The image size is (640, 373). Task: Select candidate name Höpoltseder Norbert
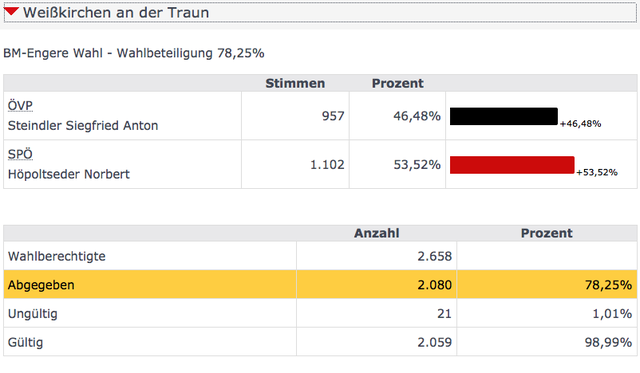(x=69, y=174)
